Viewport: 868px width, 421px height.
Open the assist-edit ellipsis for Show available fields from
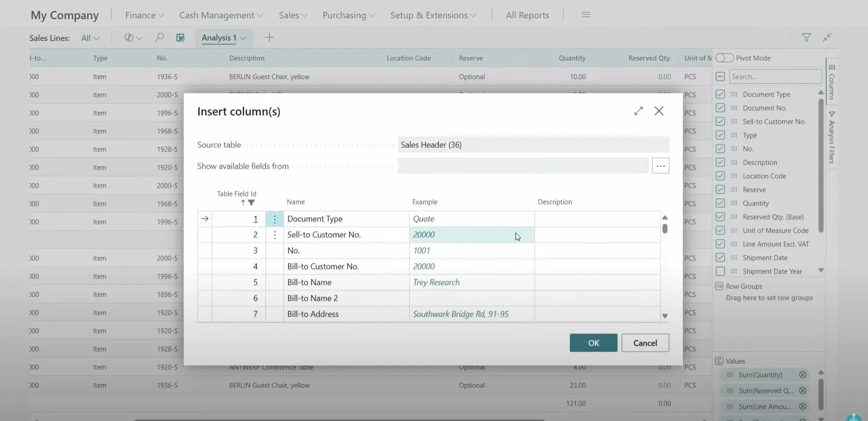(661, 166)
